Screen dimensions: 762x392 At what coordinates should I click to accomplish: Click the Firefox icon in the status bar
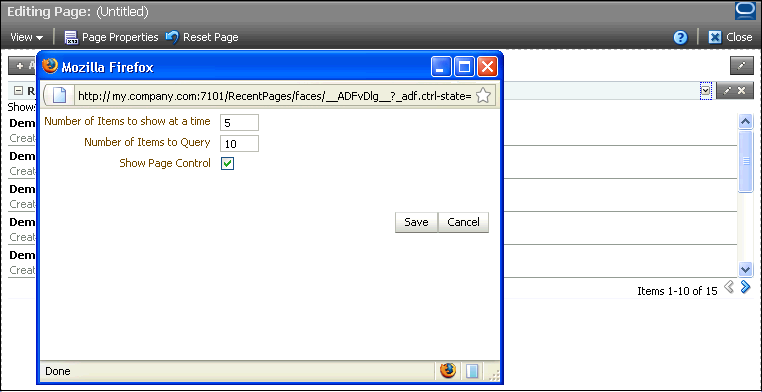click(448, 371)
